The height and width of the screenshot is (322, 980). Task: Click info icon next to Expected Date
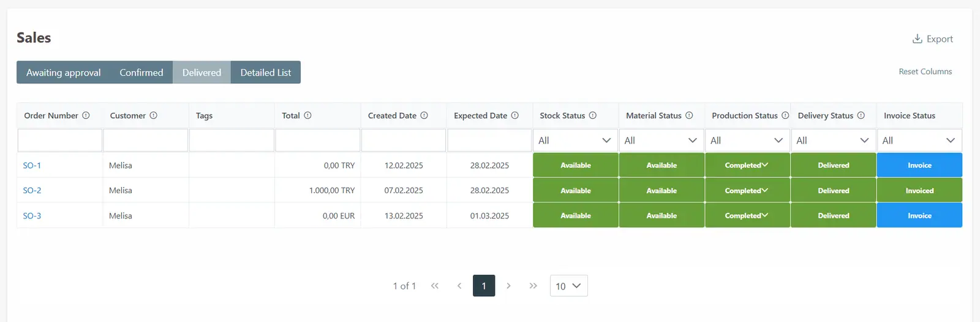pyautogui.click(x=515, y=115)
